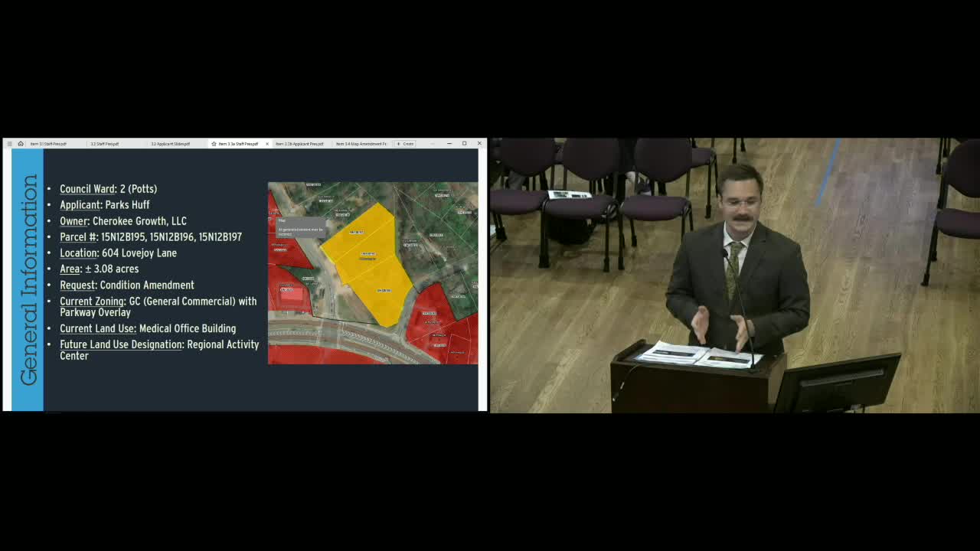Click the Home icon in tab bar

point(21,144)
